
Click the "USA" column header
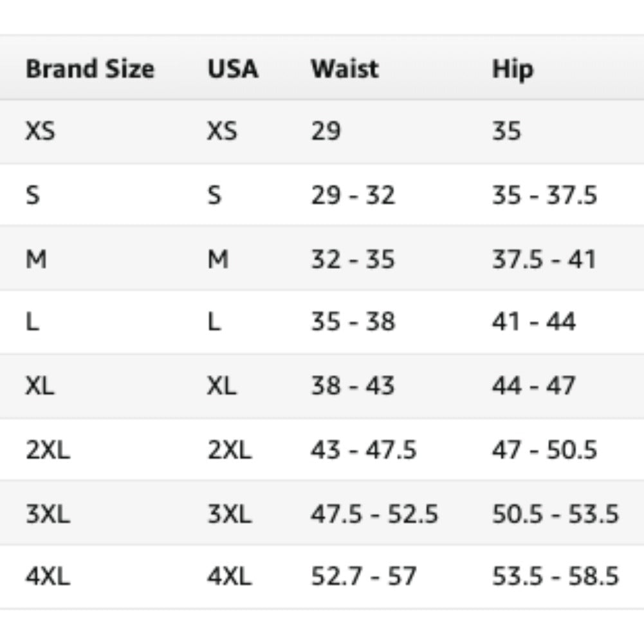coord(232,69)
